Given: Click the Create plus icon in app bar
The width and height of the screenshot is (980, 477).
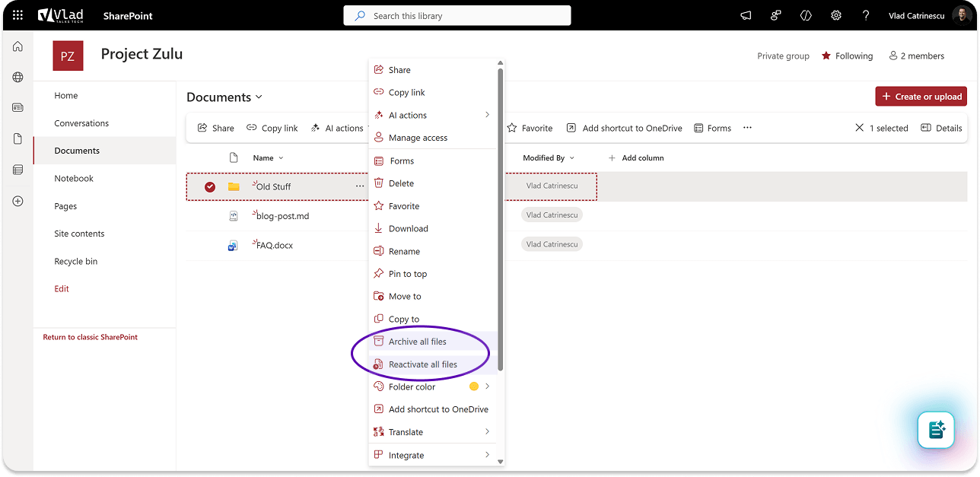Looking at the screenshot, I should 17,201.
